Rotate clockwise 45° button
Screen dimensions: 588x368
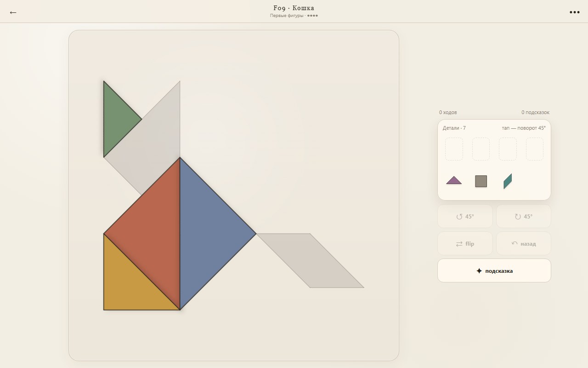point(524,216)
